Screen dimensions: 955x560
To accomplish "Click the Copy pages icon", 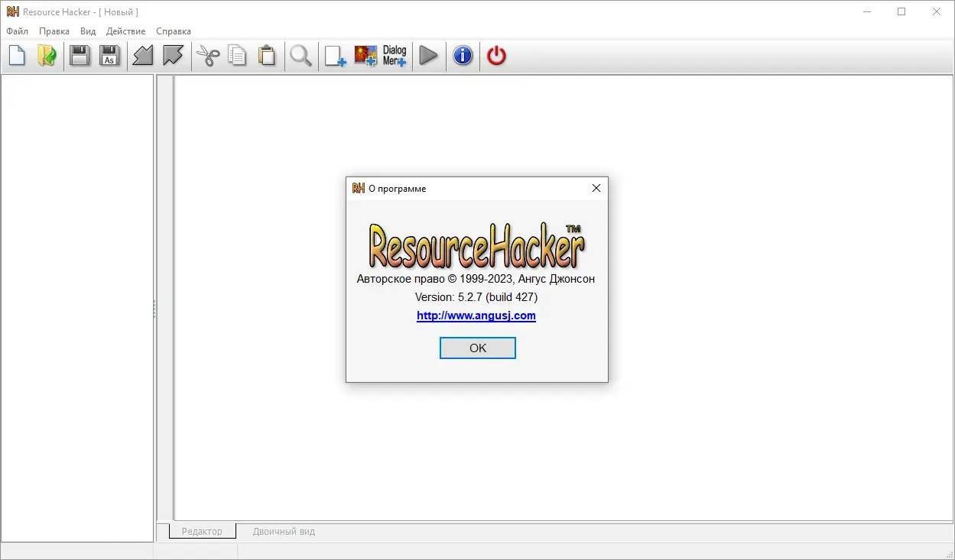I will 238,56.
